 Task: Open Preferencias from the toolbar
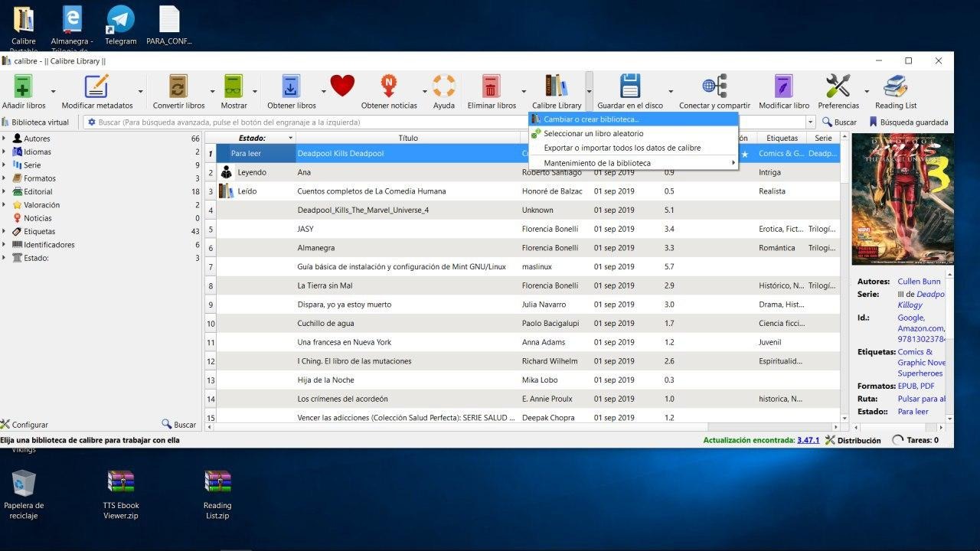pyautogui.click(x=838, y=86)
